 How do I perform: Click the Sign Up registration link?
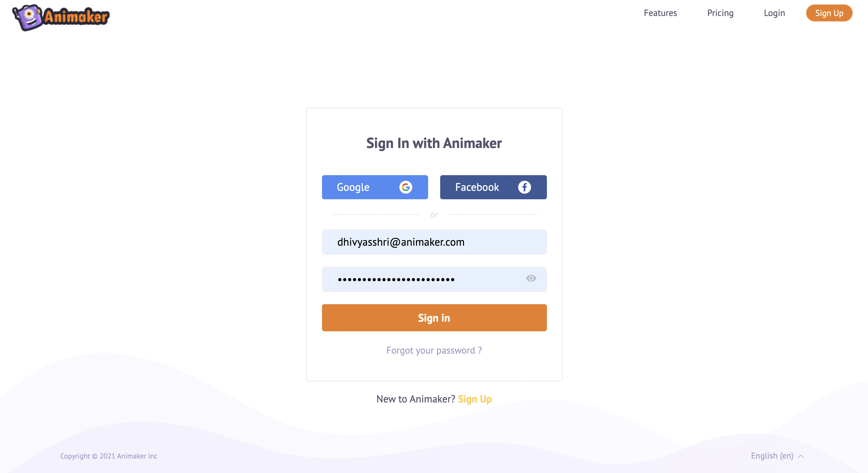(x=475, y=399)
